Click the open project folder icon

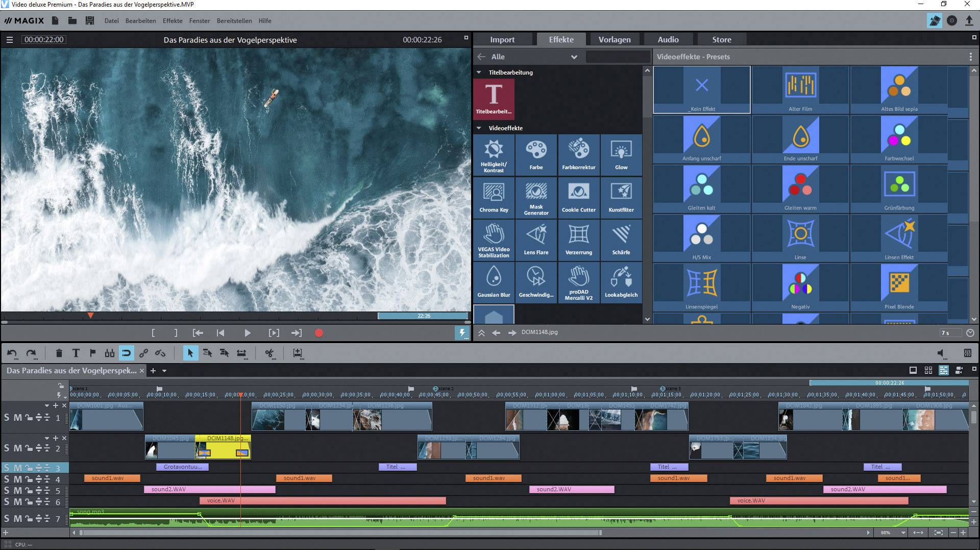point(72,21)
